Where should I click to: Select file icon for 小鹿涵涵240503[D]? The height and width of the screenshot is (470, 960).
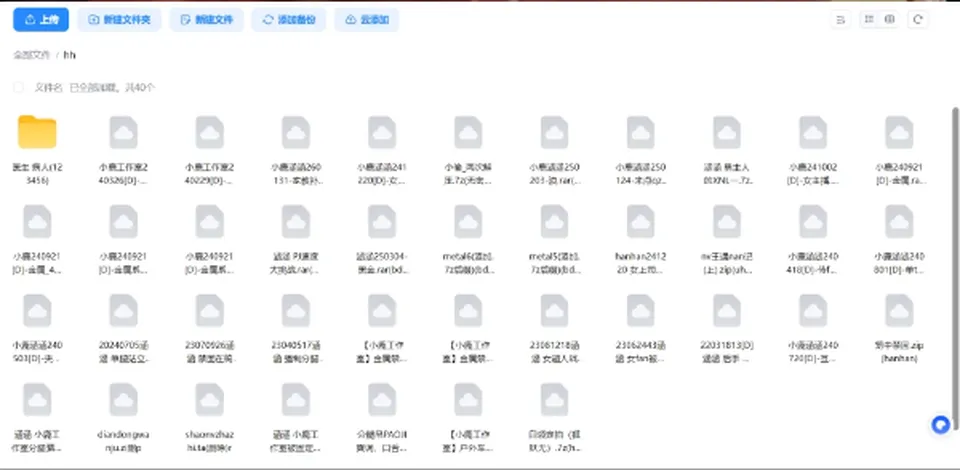37,311
